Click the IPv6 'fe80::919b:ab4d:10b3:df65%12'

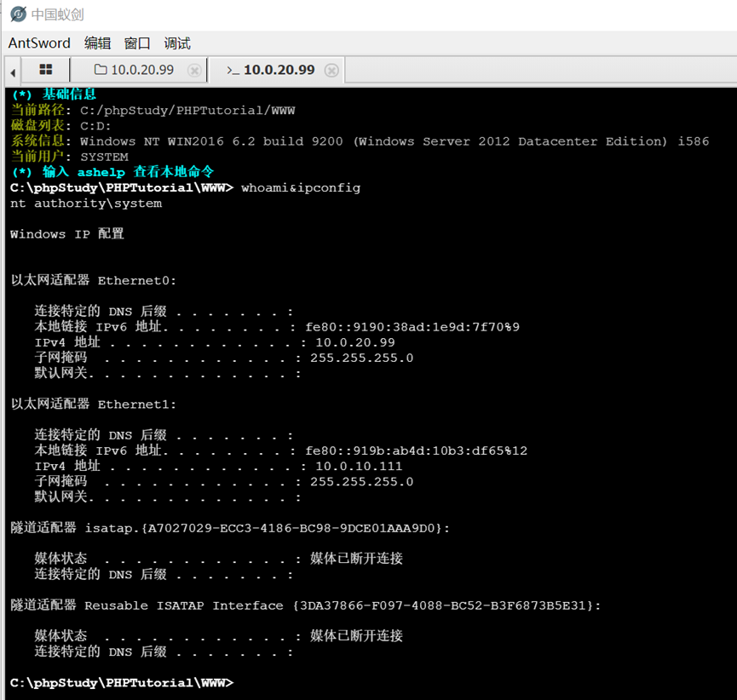[416, 450]
